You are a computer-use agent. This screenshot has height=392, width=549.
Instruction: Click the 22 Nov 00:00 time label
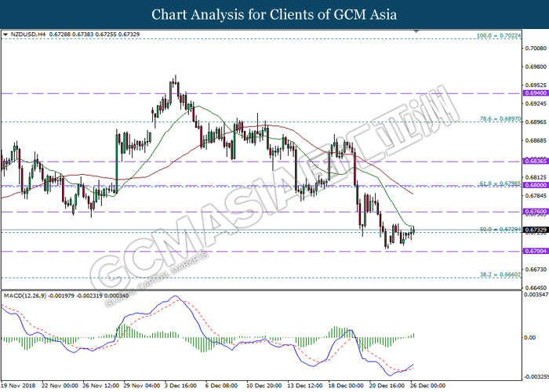60,386
